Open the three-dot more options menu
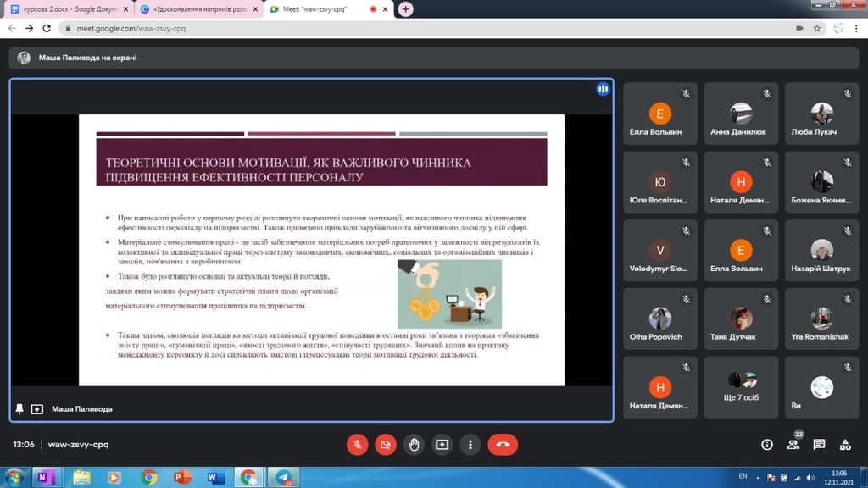 click(x=470, y=445)
